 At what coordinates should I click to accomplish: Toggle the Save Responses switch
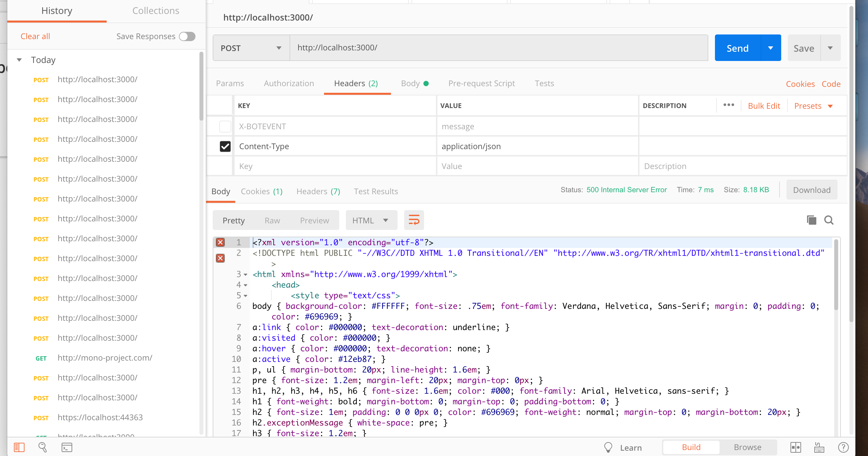pos(187,36)
